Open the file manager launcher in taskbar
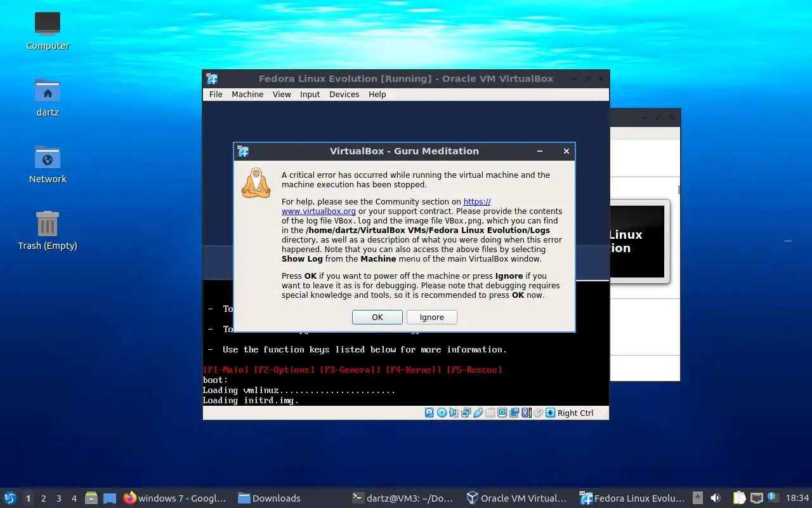The height and width of the screenshot is (508, 812). [x=91, y=498]
